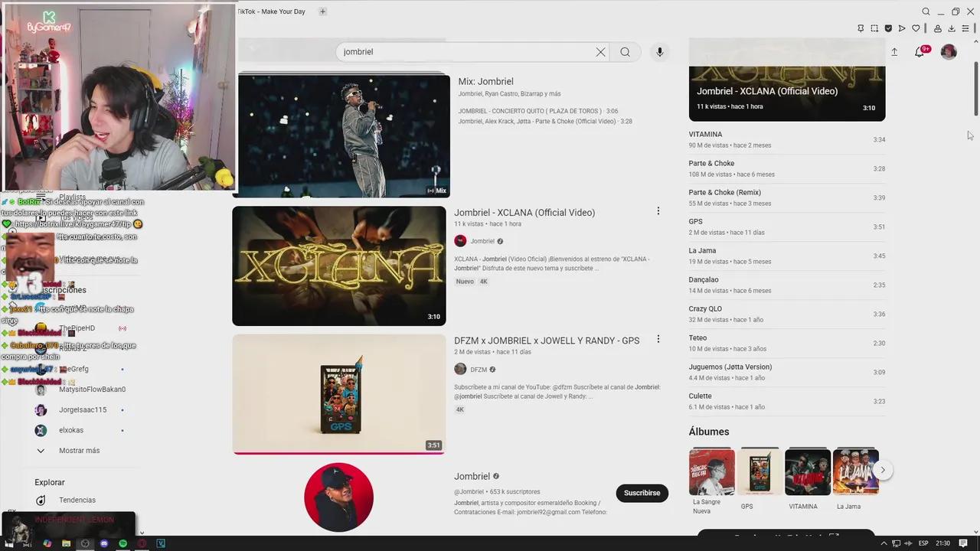Open the browser easy setup sliders icon

click(x=965, y=28)
